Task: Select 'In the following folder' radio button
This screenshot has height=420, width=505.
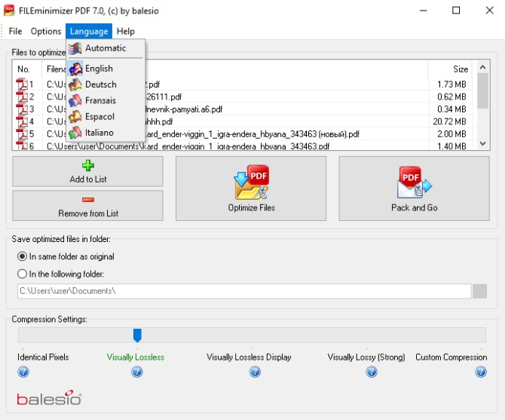Action: point(23,274)
